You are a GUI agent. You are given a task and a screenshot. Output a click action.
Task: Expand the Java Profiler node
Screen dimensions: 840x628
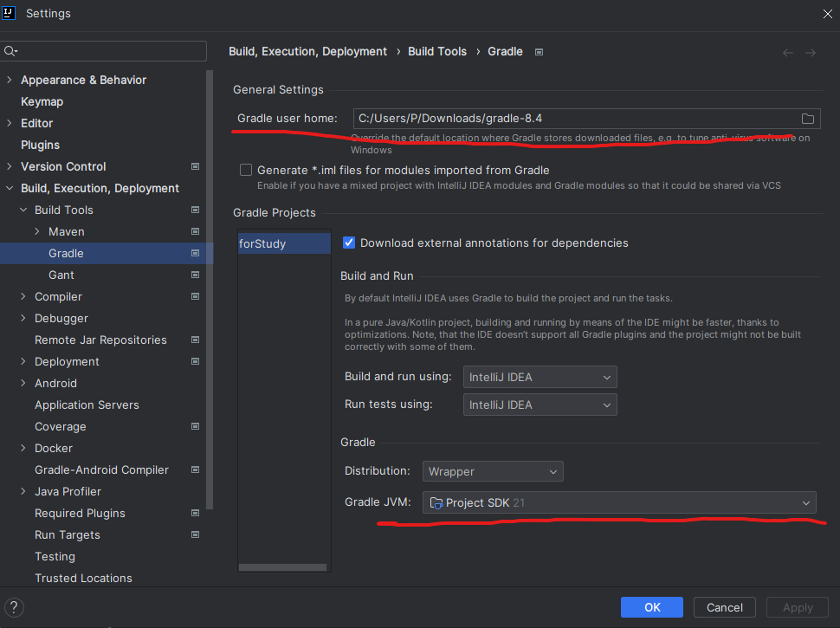click(23, 491)
